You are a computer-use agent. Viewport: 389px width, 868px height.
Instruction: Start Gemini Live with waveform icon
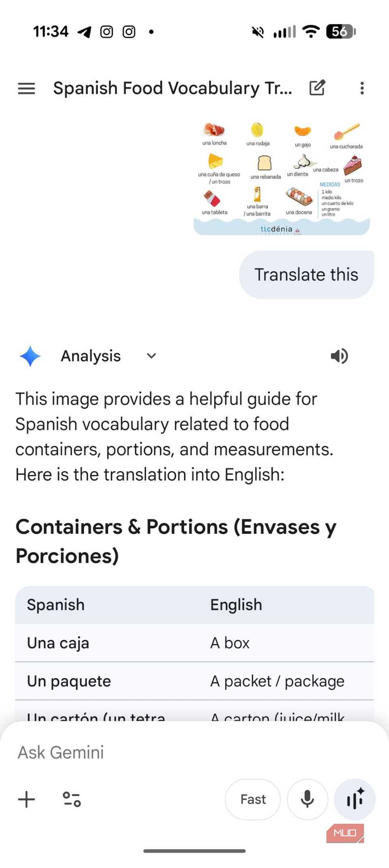pos(355,799)
